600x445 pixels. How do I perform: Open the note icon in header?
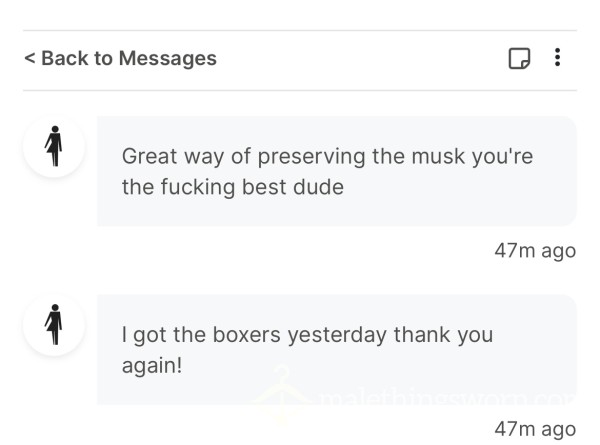[519, 58]
